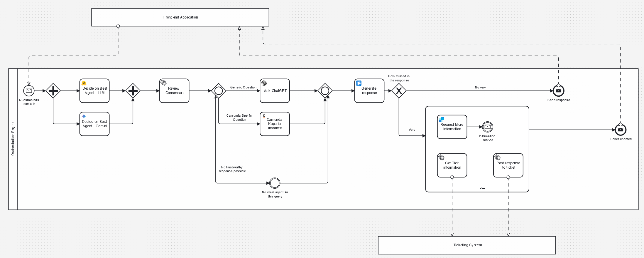This screenshot has height=258, width=644.
Task: Select the 'Generate response' task
Action: [369, 91]
